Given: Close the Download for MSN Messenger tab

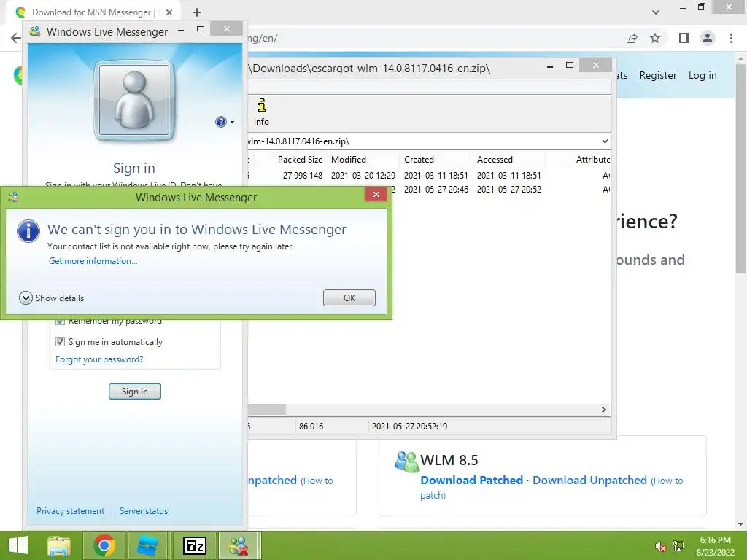Looking at the screenshot, I should (x=169, y=12).
